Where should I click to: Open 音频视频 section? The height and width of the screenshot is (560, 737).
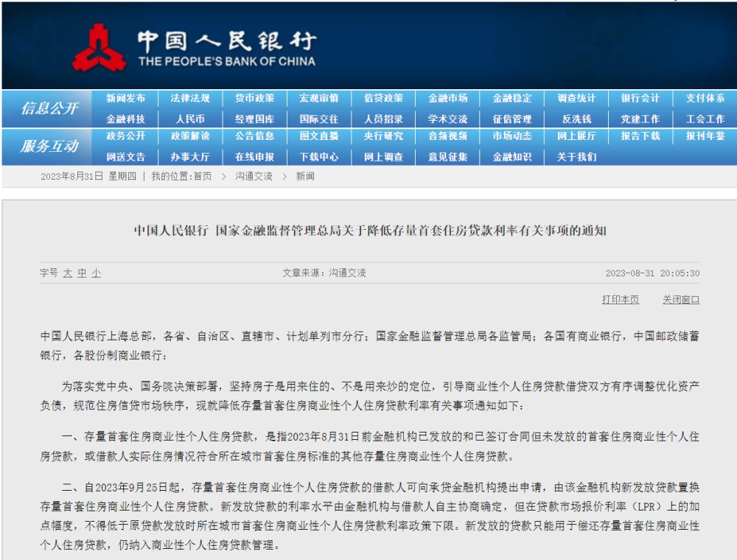click(x=447, y=136)
